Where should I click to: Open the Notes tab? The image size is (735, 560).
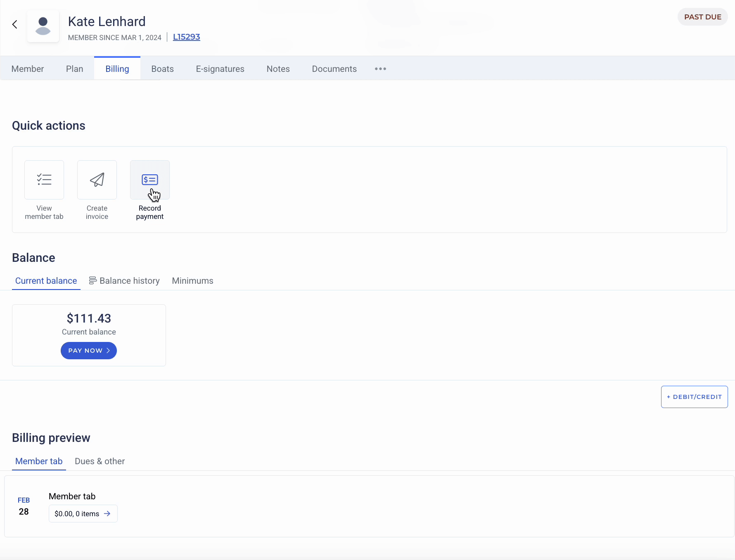point(278,69)
